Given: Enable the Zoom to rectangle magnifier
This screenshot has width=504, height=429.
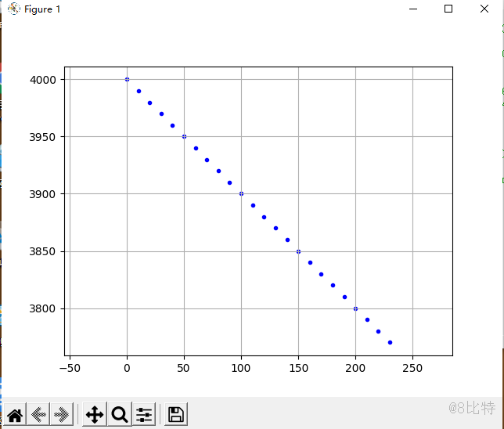Looking at the screenshot, I should point(120,415).
